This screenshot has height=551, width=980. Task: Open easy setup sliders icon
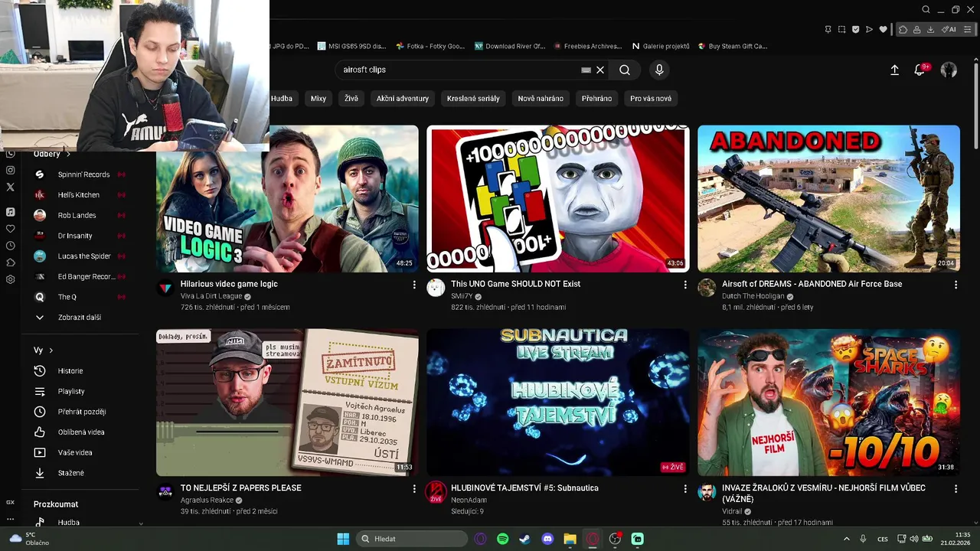[x=969, y=29]
